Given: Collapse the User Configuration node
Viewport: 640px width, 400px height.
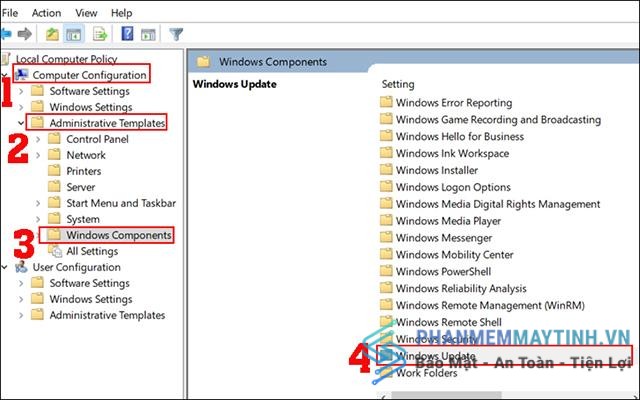Looking at the screenshot, I should pos(4,267).
